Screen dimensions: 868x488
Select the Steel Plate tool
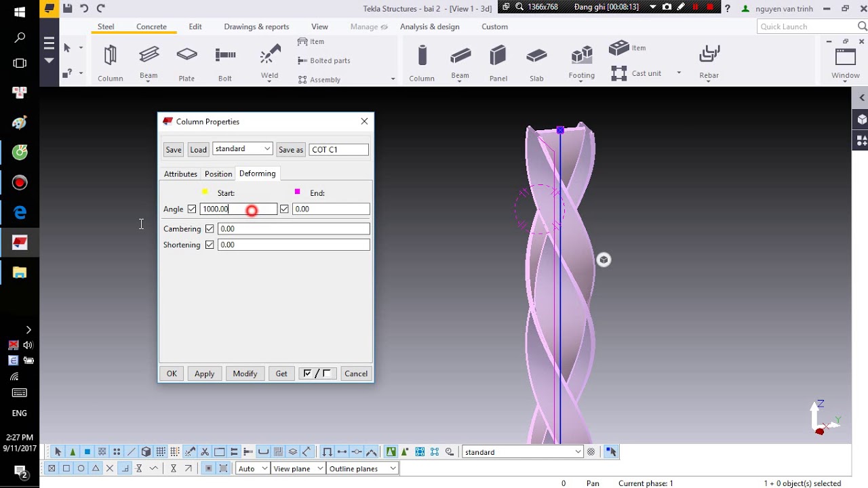(186, 63)
